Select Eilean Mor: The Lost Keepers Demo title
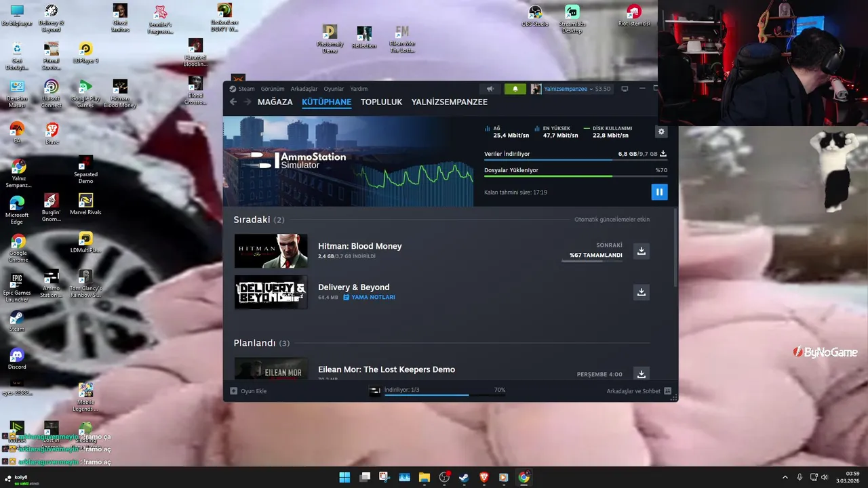This screenshot has height=488, width=868. click(x=387, y=369)
